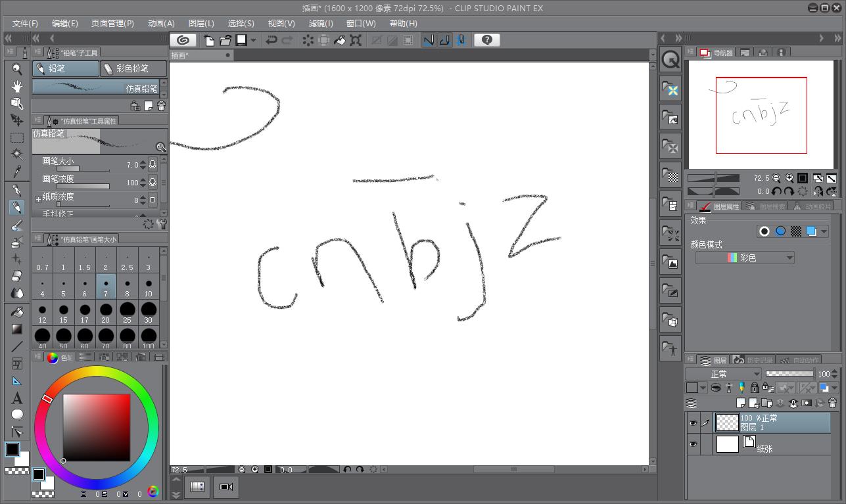The height and width of the screenshot is (504, 846).
Task: Click the zoom out minus button under the navigator
Action: coord(776,178)
